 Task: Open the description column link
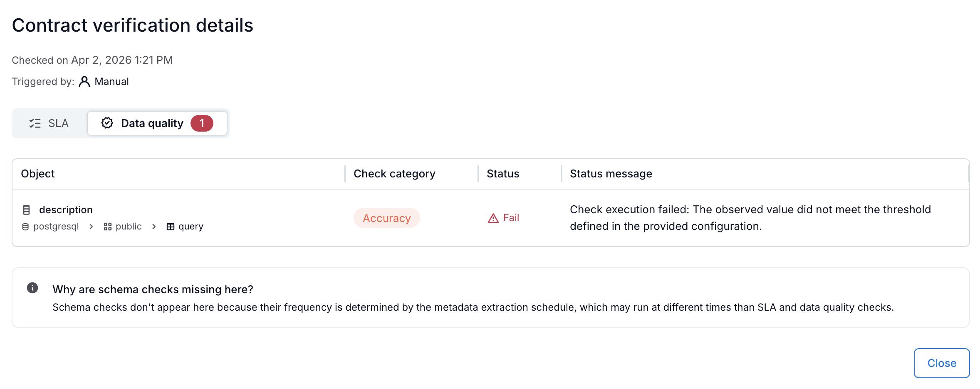(x=66, y=210)
